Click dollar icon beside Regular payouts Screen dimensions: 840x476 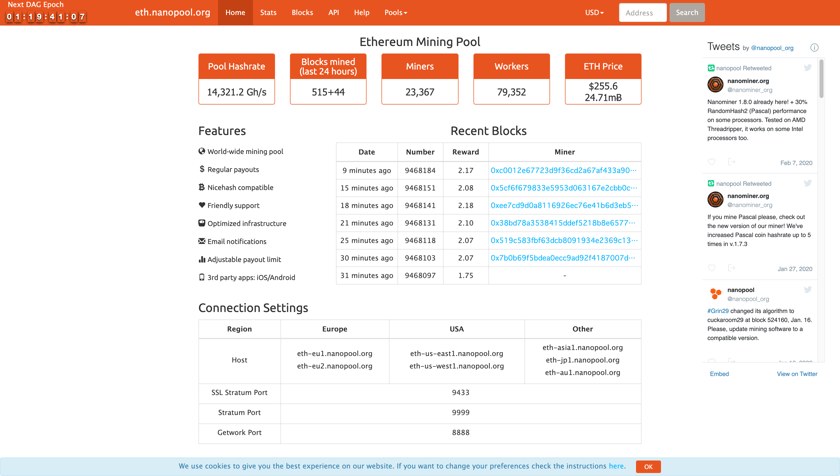[201, 169]
